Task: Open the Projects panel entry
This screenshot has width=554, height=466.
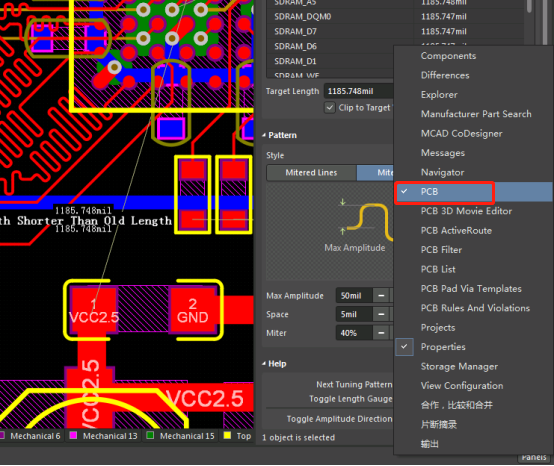Action: tap(437, 328)
